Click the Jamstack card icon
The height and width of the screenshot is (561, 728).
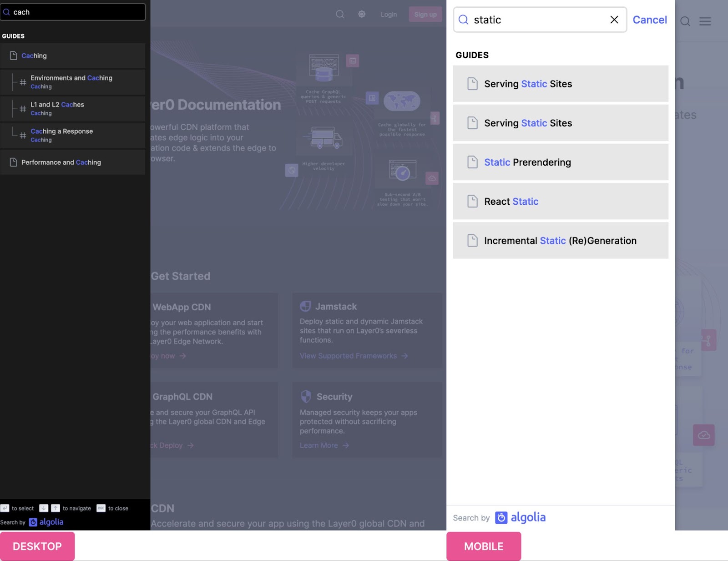(x=305, y=306)
